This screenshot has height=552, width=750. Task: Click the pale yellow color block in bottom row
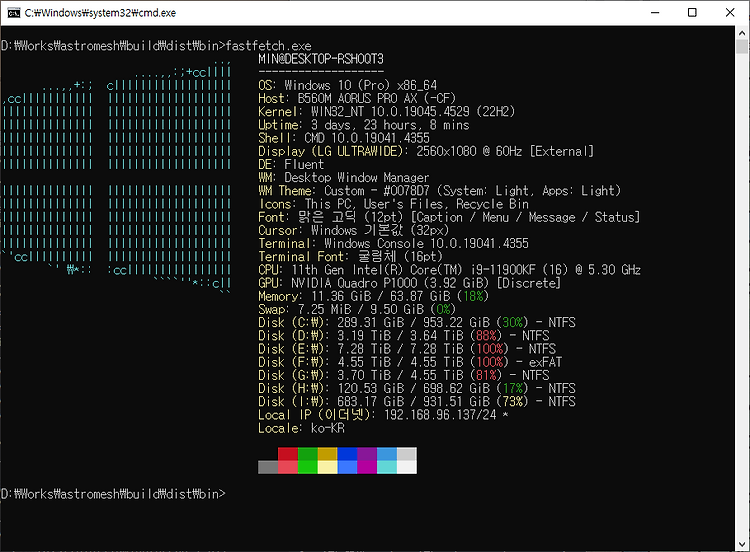(x=328, y=467)
